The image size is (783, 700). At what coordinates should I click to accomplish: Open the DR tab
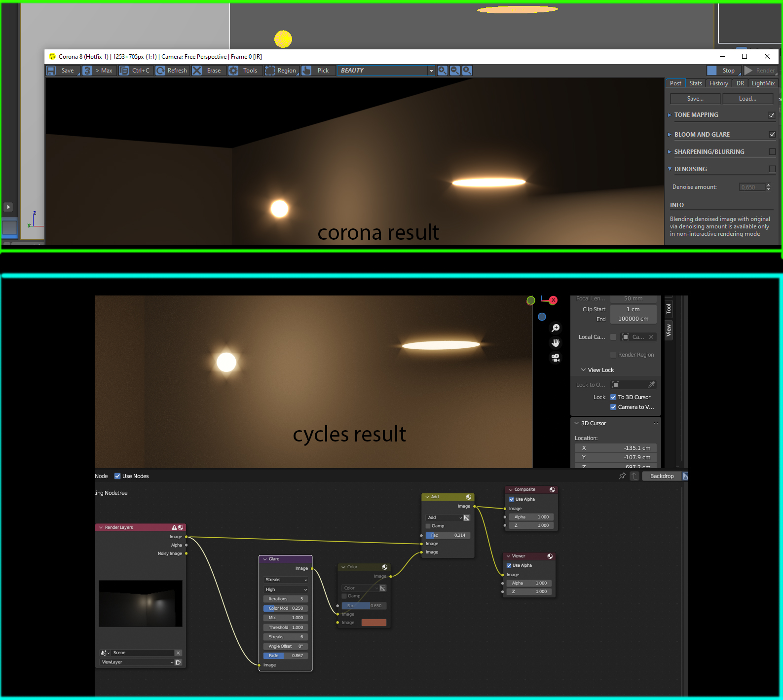740,83
